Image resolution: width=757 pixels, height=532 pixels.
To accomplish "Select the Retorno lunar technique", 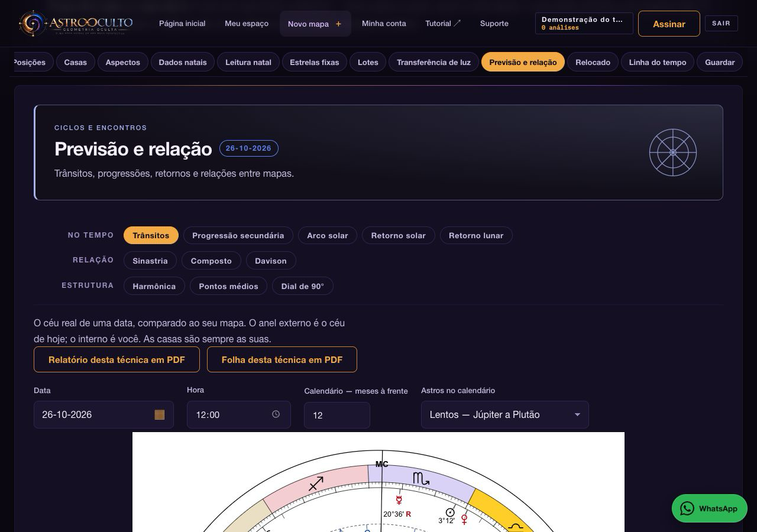I will coord(476,235).
